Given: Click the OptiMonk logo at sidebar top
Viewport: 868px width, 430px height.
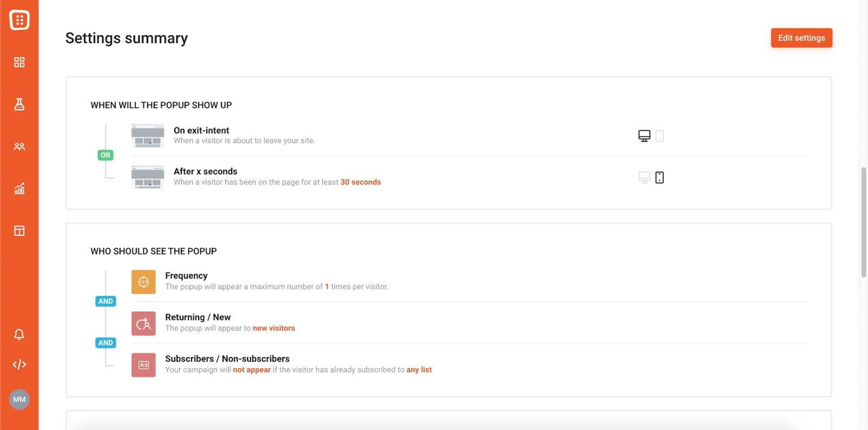Looking at the screenshot, I should [x=19, y=19].
